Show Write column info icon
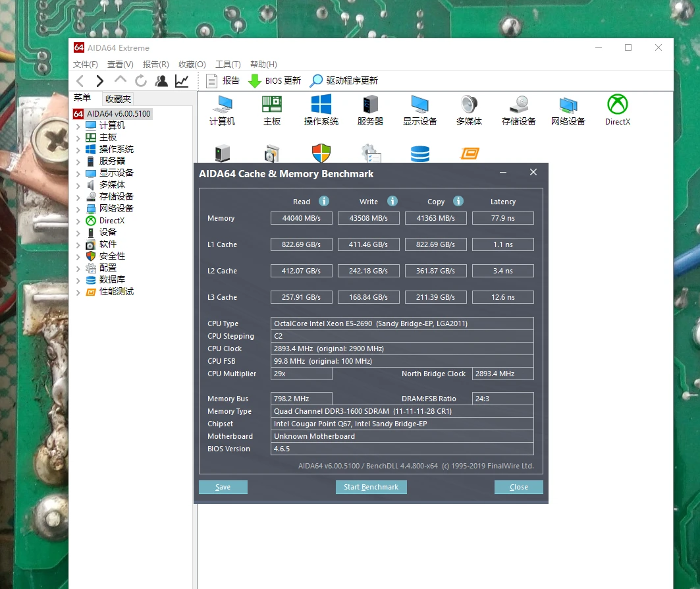Image resolution: width=700 pixels, height=589 pixels. [392, 202]
